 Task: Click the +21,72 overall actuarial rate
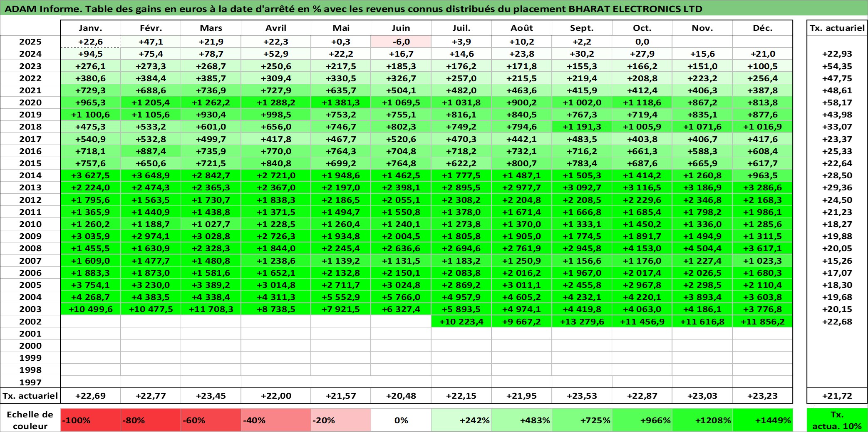tap(837, 396)
